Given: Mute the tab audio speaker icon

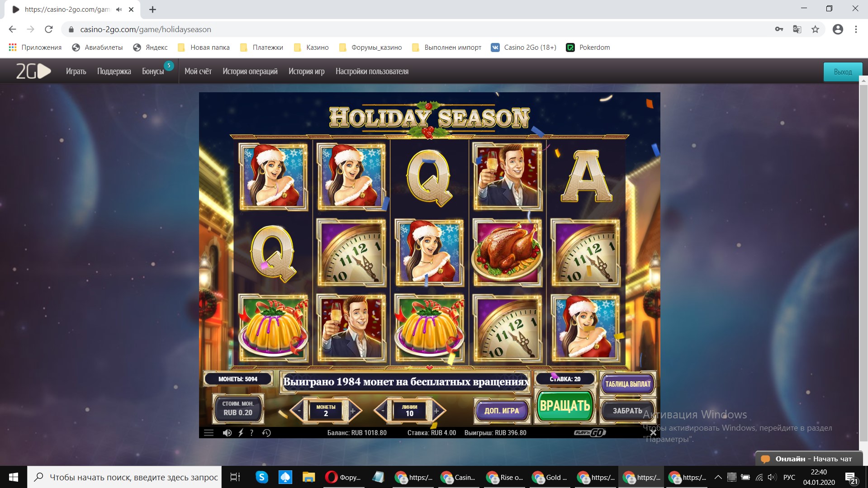Looking at the screenshot, I should point(119,9).
